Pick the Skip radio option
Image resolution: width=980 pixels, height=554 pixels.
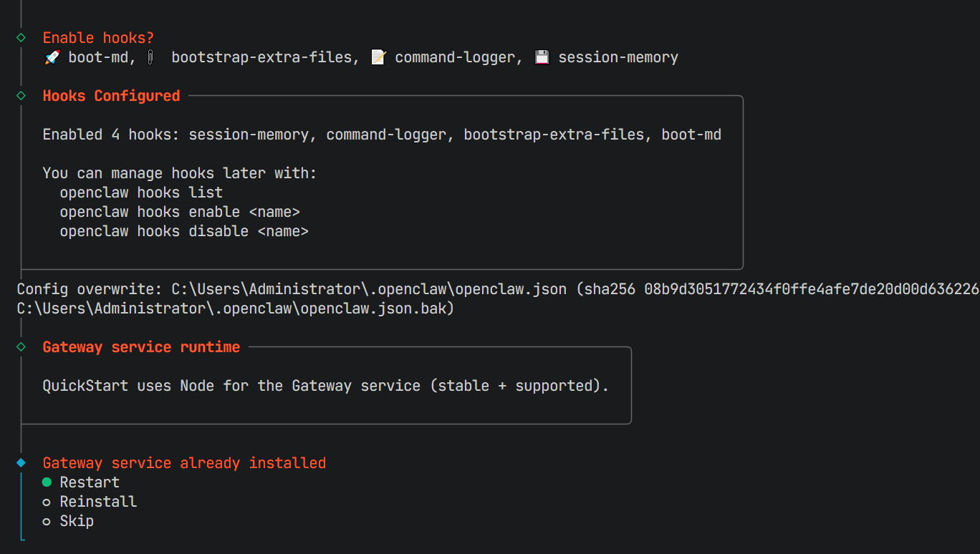pyautogui.click(x=68, y=521)
